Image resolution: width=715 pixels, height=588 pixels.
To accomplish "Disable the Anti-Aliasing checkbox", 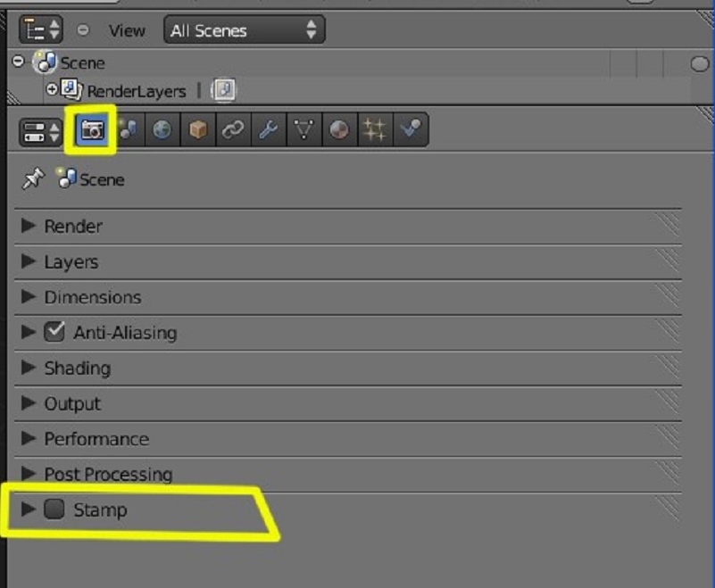I will (x=54, y=332).
